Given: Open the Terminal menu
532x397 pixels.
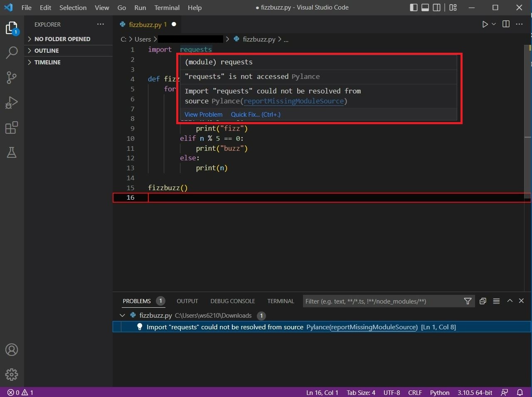Looking at the screenshot, I should (x=167, y=7).
